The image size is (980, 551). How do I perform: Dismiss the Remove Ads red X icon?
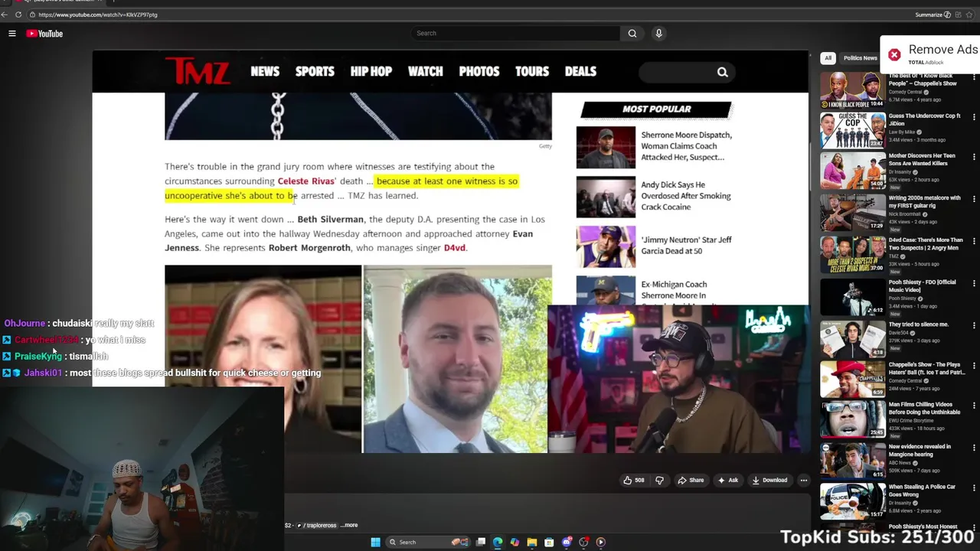894,54
